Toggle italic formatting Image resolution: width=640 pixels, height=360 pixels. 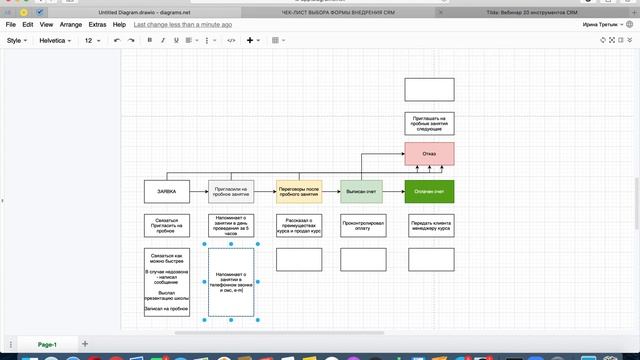pyautogui.click(x=163, y=40)
